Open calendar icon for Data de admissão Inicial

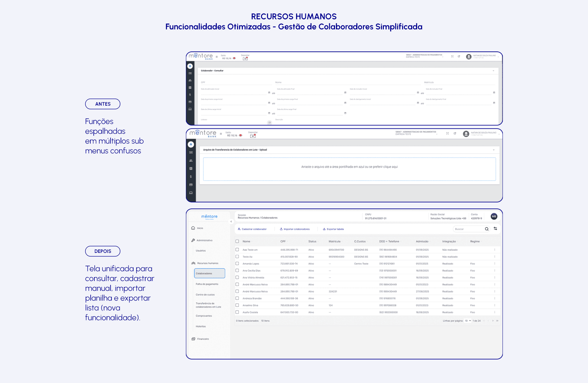269,92
